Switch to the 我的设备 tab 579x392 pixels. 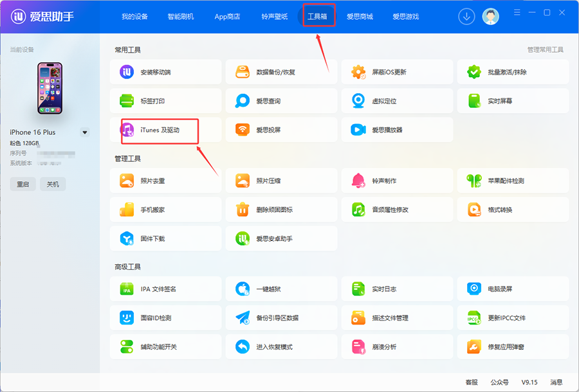click(x=135, y=17)
